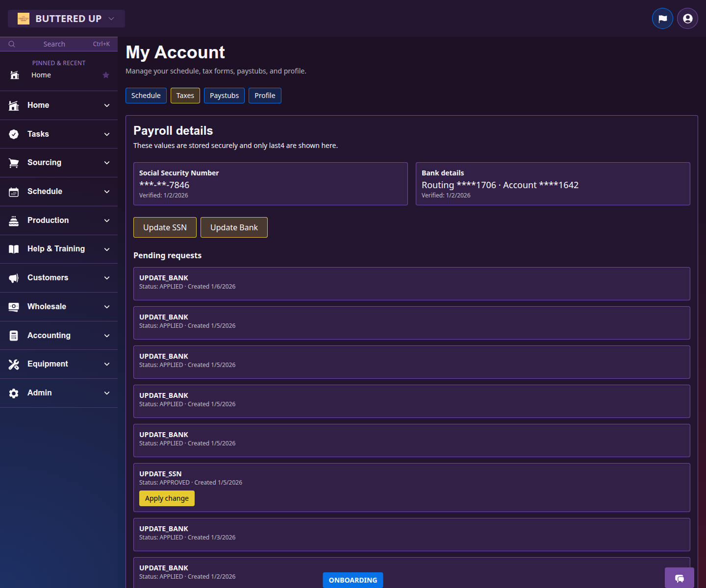Open the Profile tab
This screenshot has width=706, height=588.
(265, 96)
